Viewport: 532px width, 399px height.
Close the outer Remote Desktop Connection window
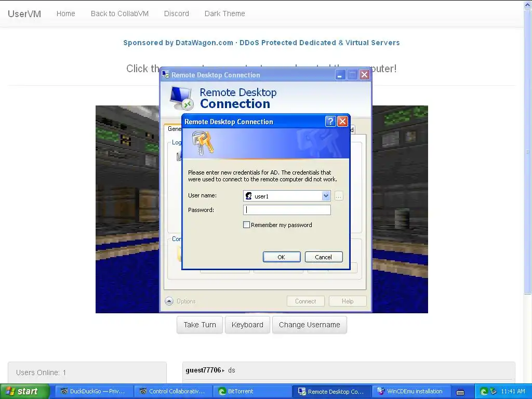click(x=364, y=75)
